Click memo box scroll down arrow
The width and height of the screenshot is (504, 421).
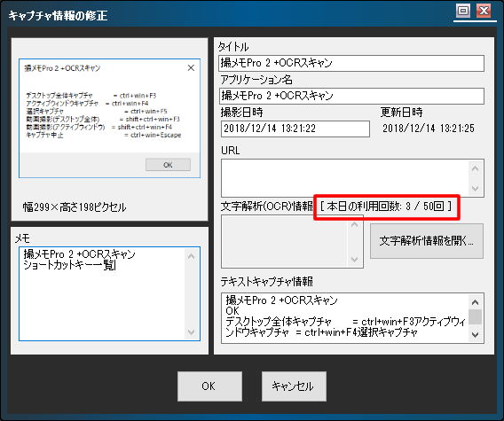click(x=192, y=332)
